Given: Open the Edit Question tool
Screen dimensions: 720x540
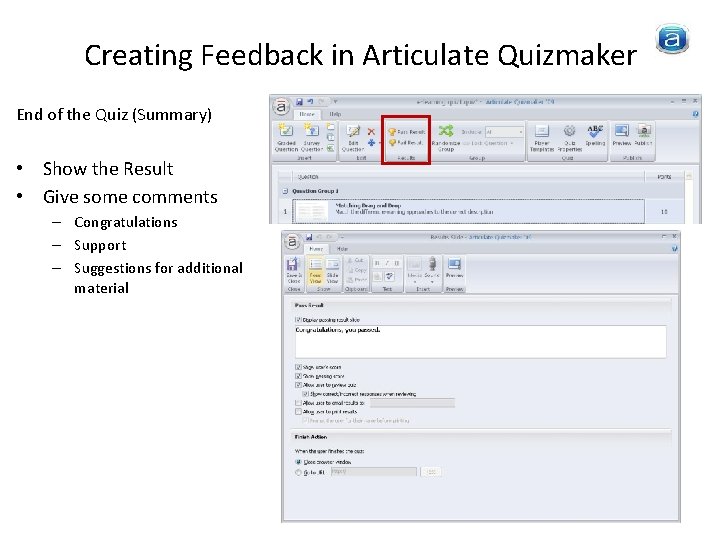Looking at the screenshot, I should (x=353, y=138).
